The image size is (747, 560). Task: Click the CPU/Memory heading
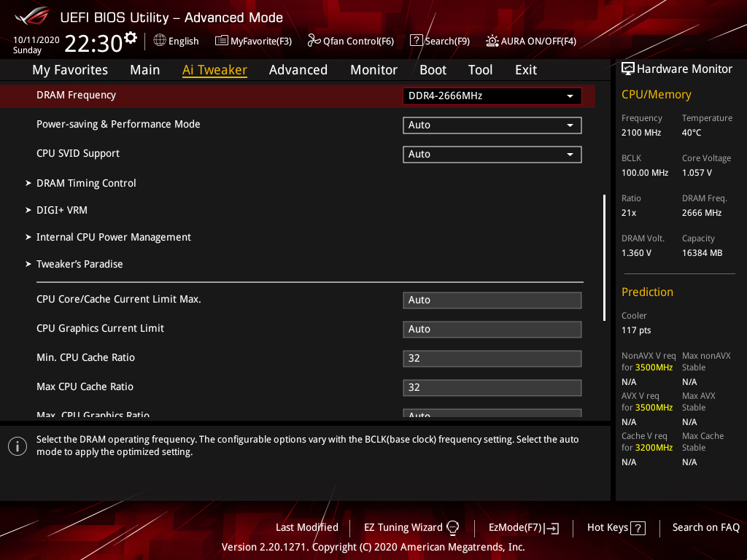[657, 95]
